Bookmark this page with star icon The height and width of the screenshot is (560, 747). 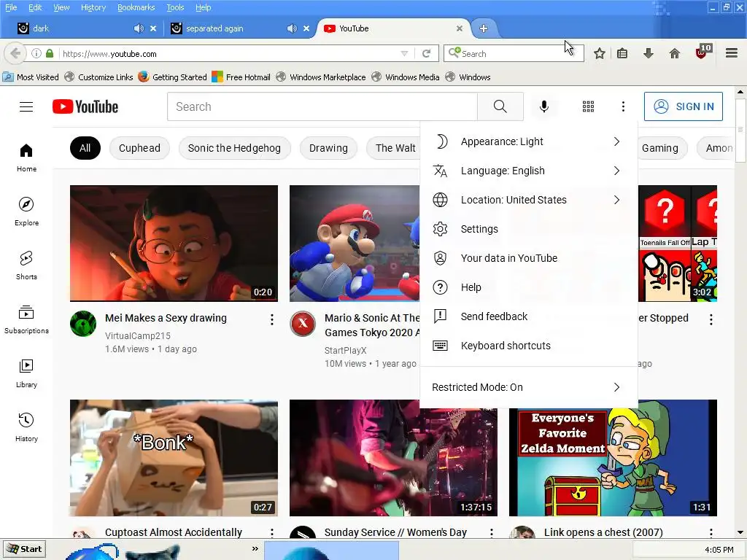tap(600, 53)
